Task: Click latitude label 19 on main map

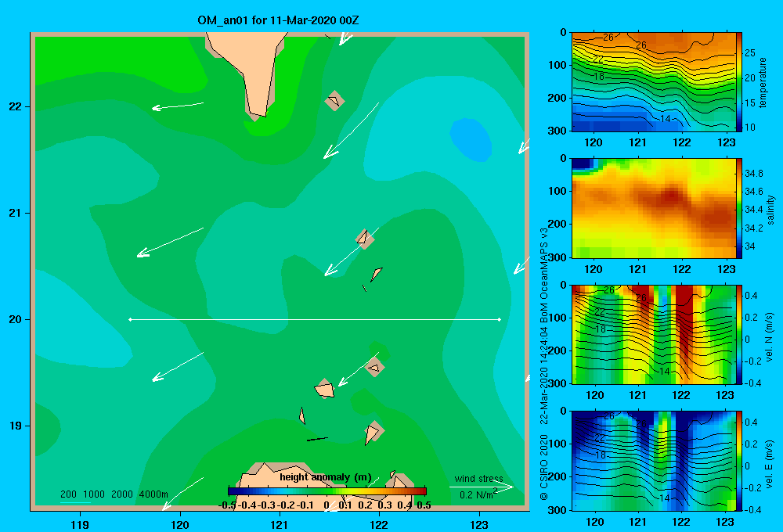Action: [15, 426]
